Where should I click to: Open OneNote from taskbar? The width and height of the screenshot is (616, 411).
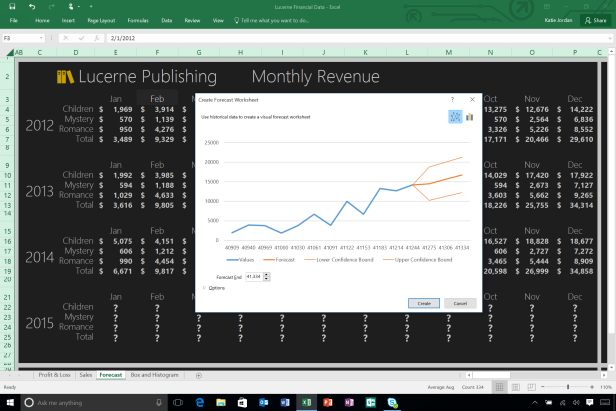point(349,402)
